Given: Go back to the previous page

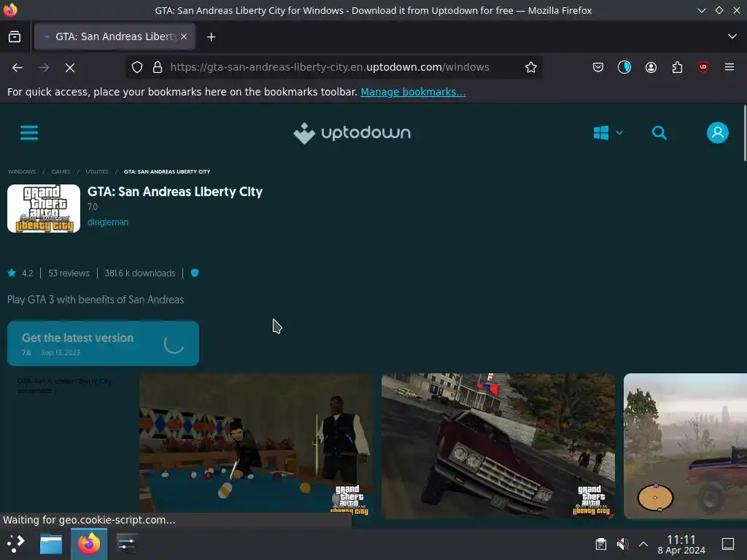Looking at the screenshot, I should click(x=18, y=68).
